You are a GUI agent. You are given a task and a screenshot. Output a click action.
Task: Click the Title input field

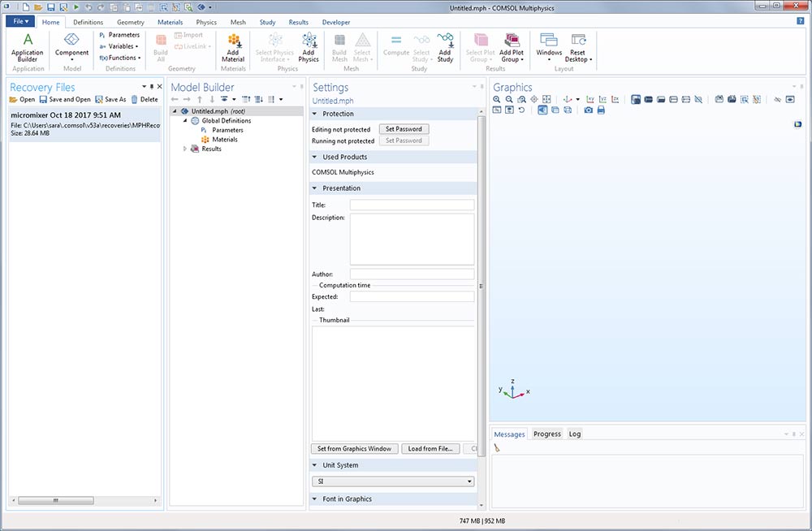[x=412, y=205]
